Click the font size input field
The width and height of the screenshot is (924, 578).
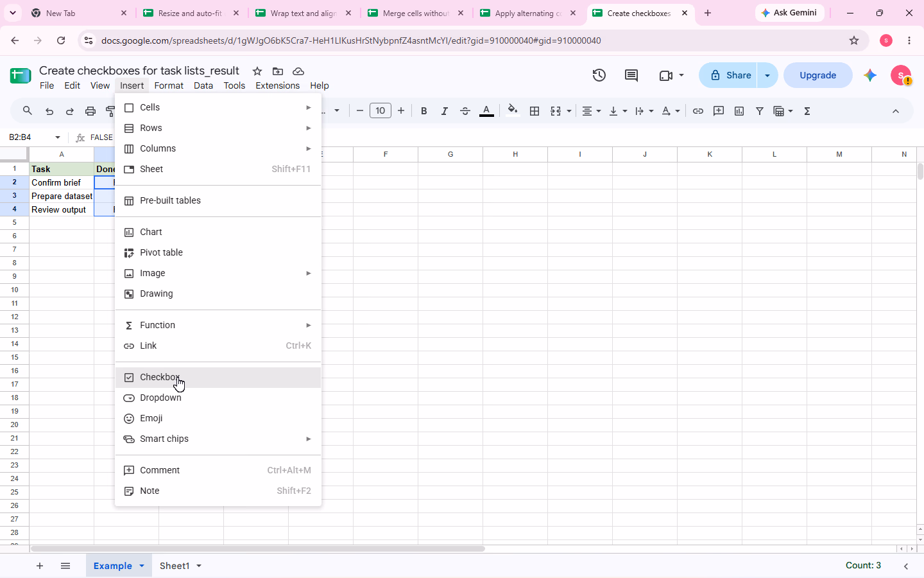[381, 111]
